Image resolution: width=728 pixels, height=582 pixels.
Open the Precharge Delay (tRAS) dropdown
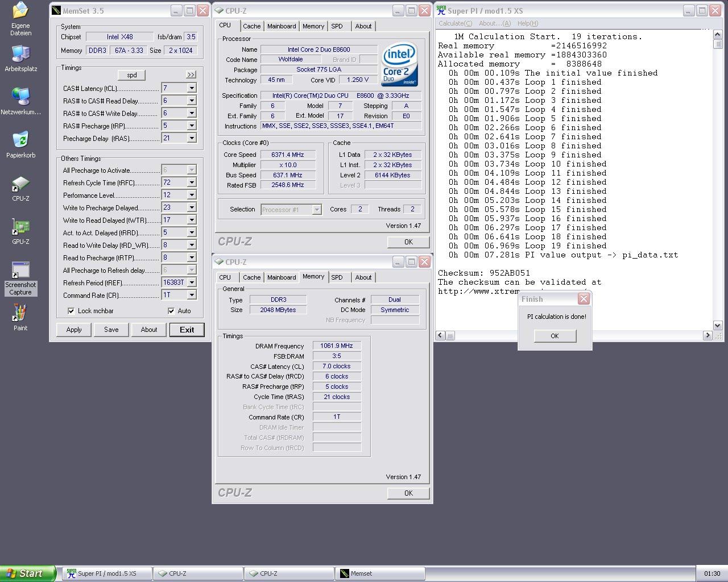192,138
